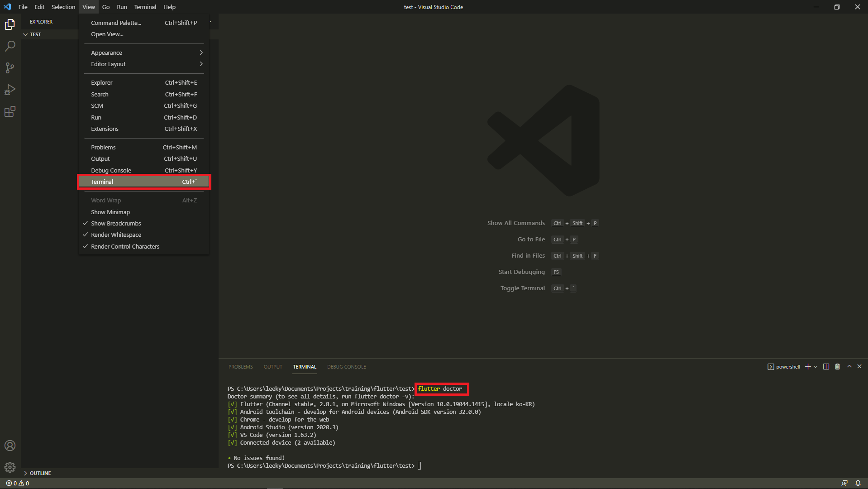Open the Terminal menu in menu bar
The height and width of the screenshot is (489, 868).
pos(145,7)
